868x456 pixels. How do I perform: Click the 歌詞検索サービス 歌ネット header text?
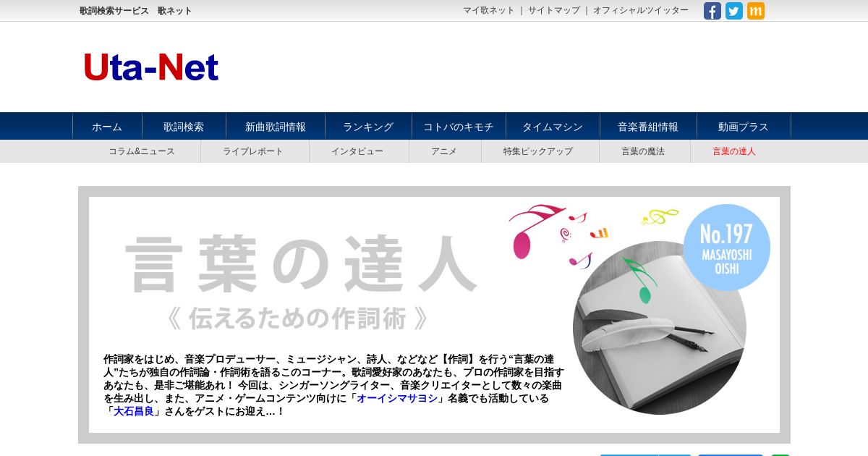[136, 11]
